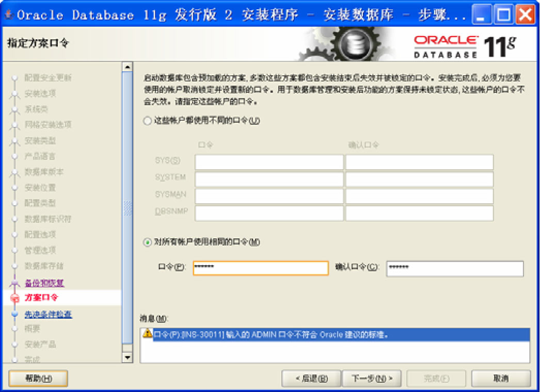Click the blue 先决条件检查 step marker icon
The image size is (540, 392).
[x=14, y=314]
